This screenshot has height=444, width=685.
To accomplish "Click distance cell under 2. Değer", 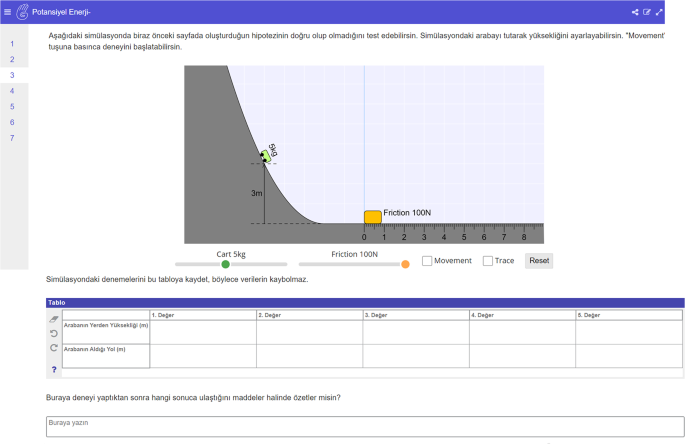I will point(310,356).
